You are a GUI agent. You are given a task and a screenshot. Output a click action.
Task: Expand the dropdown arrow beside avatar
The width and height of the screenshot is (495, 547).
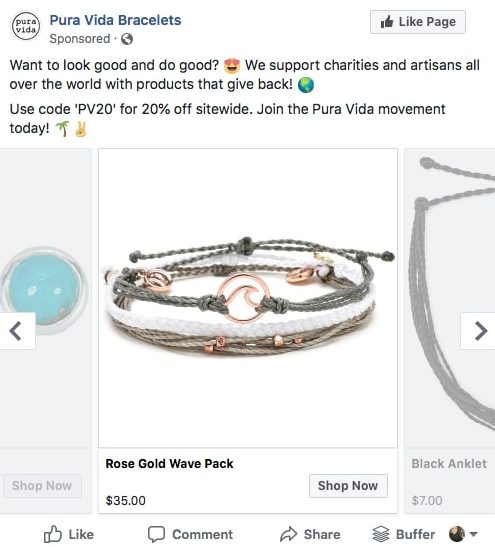tap(473, 534)
